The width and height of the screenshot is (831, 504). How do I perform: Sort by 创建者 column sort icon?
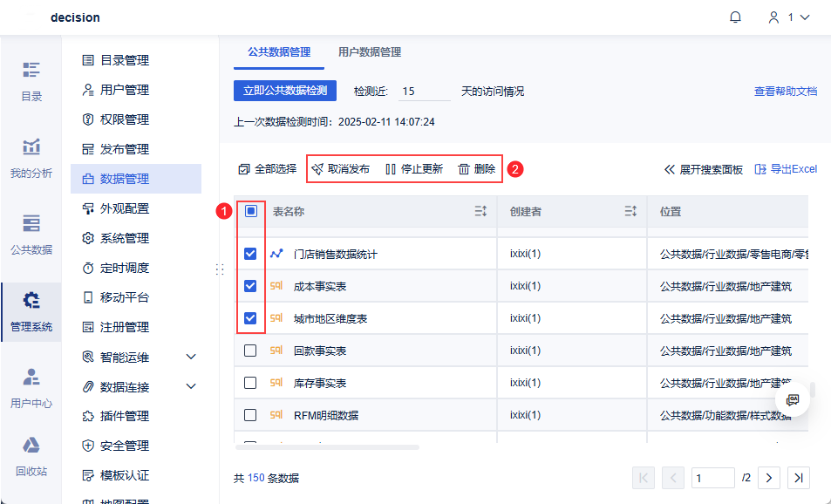coord(631,211)
